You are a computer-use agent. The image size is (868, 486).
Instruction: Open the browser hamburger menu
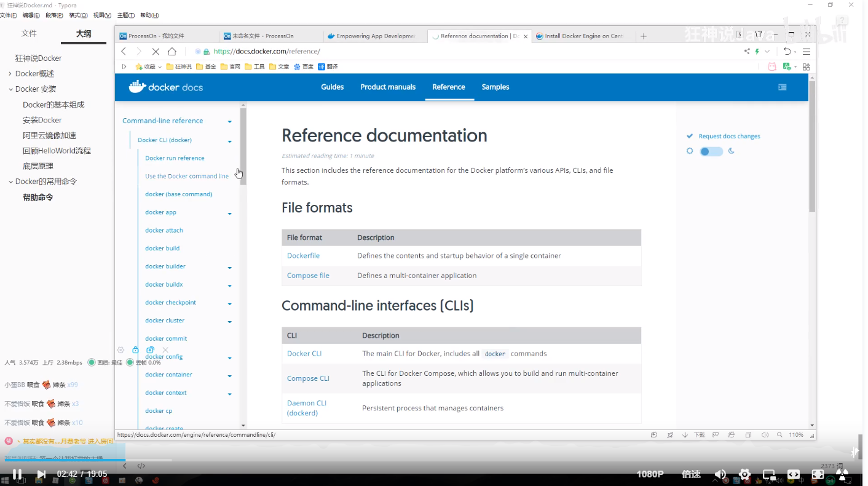pyautogui.click(x=807, y=52)
